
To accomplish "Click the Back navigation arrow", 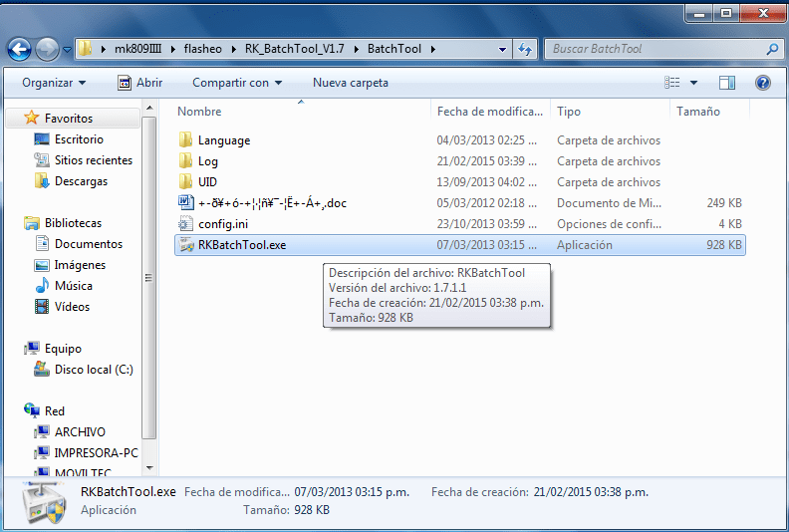I will [x=20, y=50].
